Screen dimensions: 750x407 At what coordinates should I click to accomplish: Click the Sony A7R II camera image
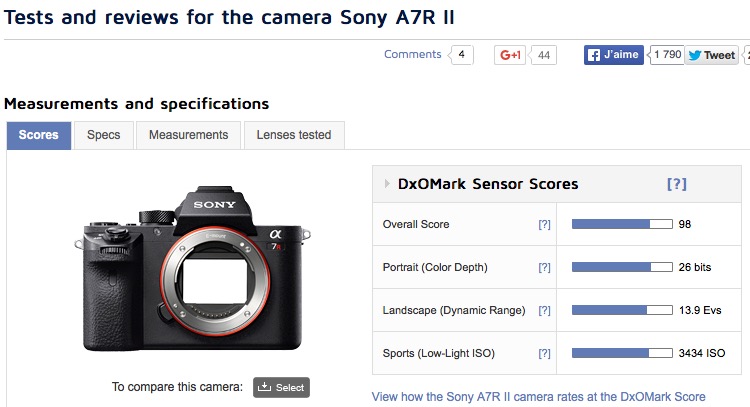coord(192,269)
